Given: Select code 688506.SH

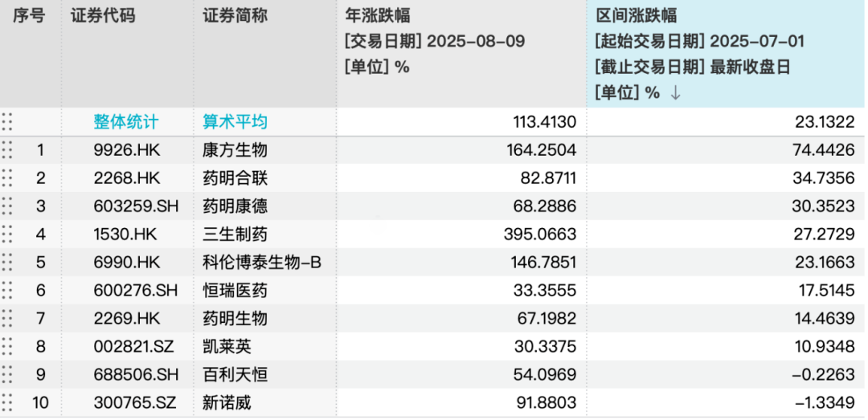Looking at the screenshot, I should click(136, 375).
